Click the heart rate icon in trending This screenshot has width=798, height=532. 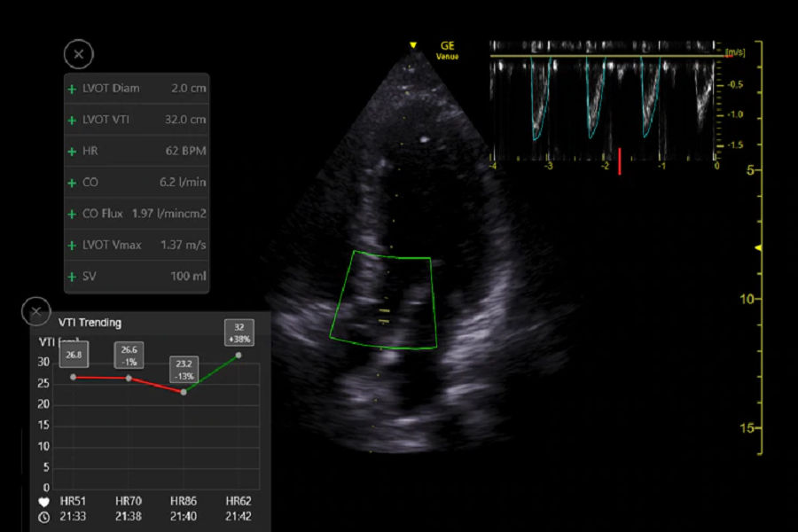coord(44,501)
